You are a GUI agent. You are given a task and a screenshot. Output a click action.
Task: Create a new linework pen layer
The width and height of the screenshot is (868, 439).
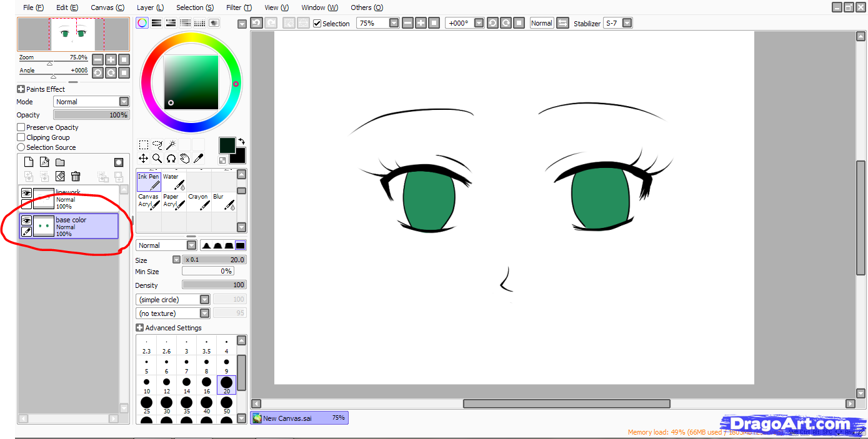pos(44,162)
